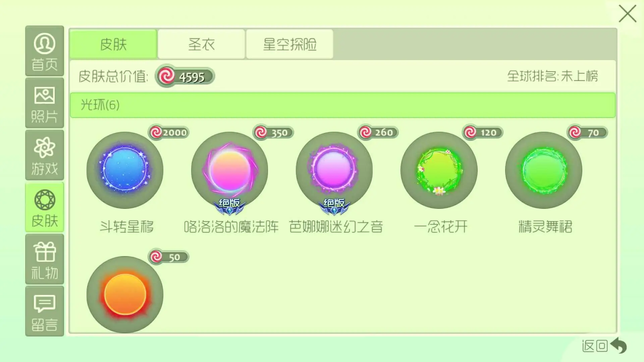Open the 留言 messages sidebar icon

pyautogui.click(x=45, y=311)
